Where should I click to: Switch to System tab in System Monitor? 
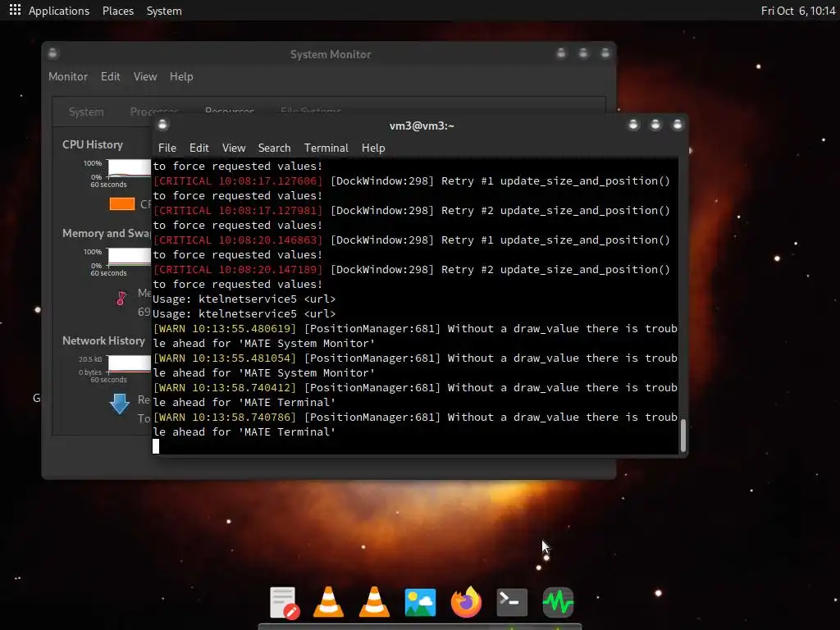pyautogui.click(x=86, y=112)
